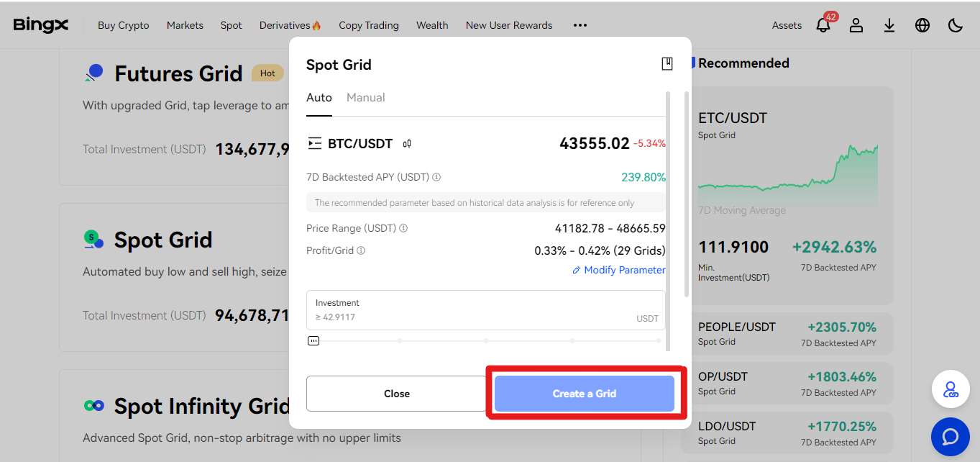Open the Spot menu item

pos(232,25)
